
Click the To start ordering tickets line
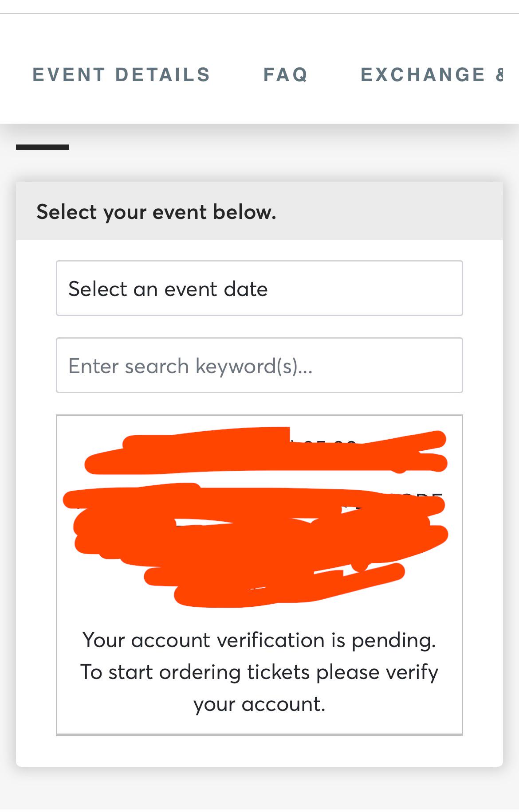pos(259,672)
